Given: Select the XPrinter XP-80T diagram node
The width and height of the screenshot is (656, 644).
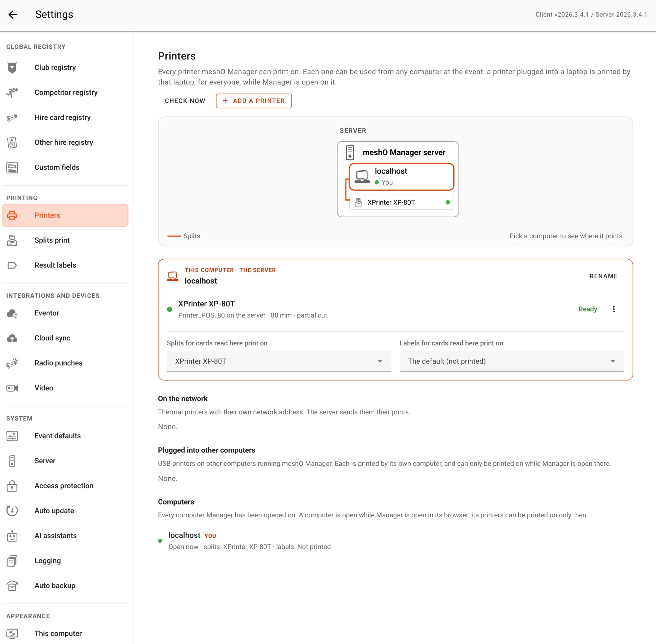Looking at the screenshot, I should tap(401, 202).
